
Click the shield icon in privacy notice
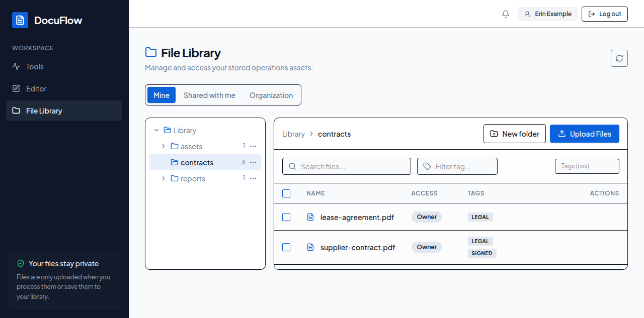21,263
